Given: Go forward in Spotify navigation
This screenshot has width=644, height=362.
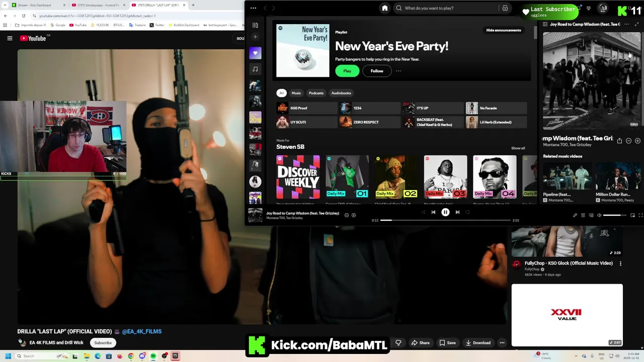Looking at the screenshot, I should [273, 8].
